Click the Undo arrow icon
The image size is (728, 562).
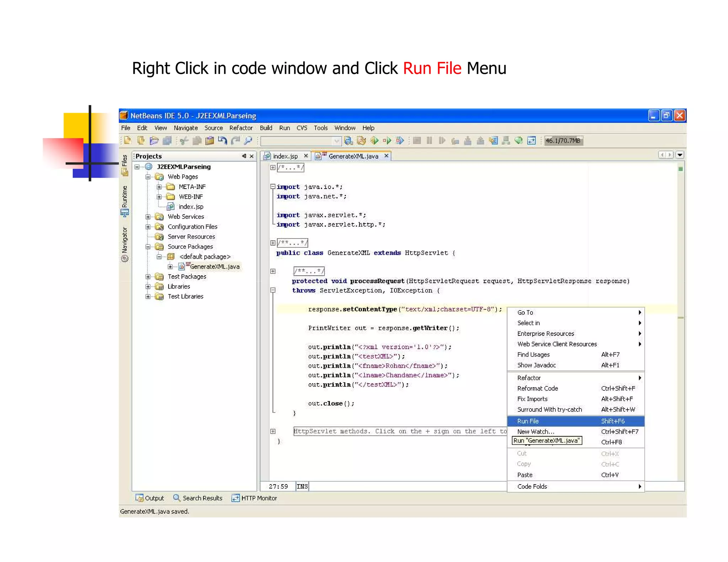[x=223, y=141]
